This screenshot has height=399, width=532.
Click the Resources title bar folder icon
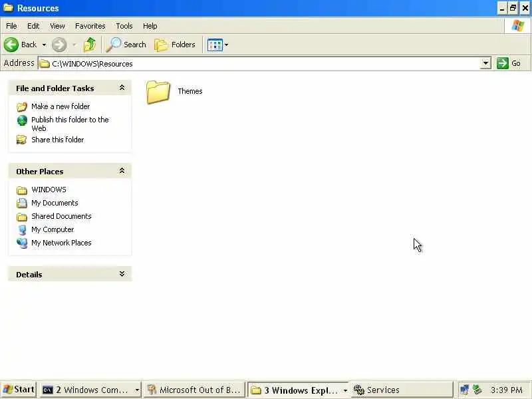(8, 7)
